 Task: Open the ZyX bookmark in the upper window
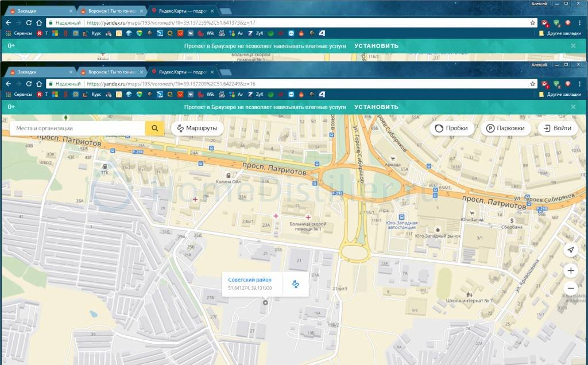click(x=256, y=33)
